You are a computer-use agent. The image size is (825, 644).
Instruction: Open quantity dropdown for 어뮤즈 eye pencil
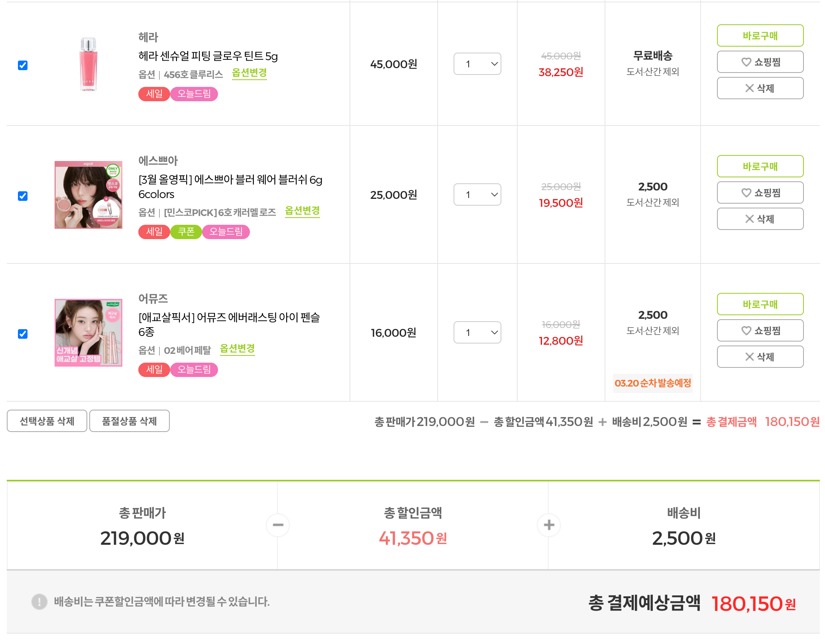(477, 332)
